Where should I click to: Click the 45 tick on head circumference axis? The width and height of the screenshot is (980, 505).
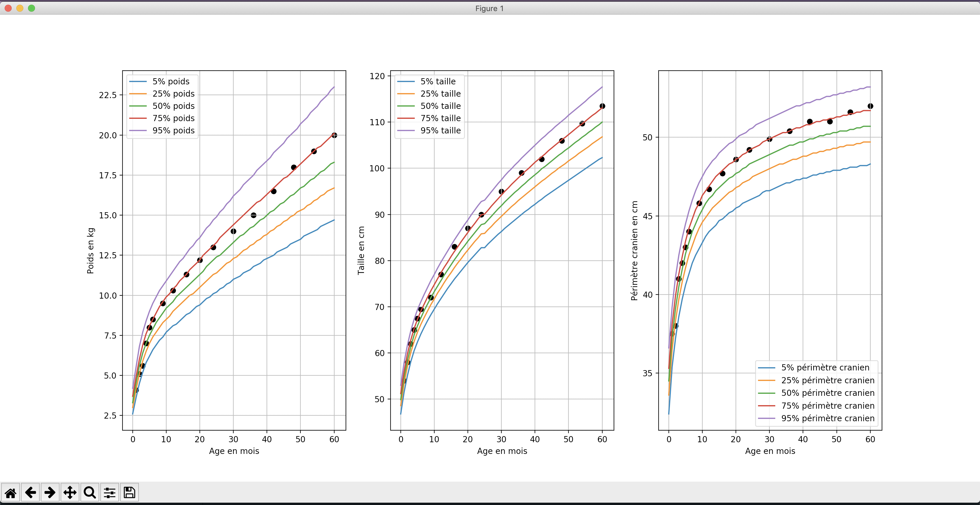click(647, 216)
